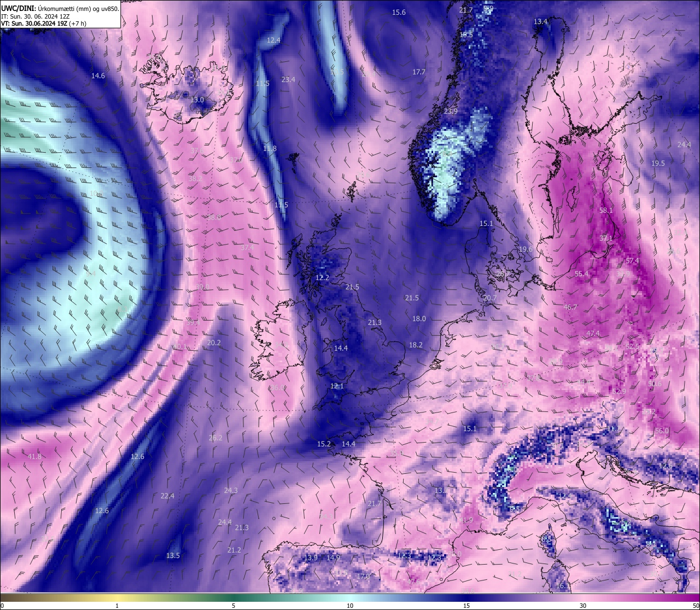The width and height of the screenshot is (700, 610).
Task: Click the 57.4 value on the map
Action: pos(632,261)
